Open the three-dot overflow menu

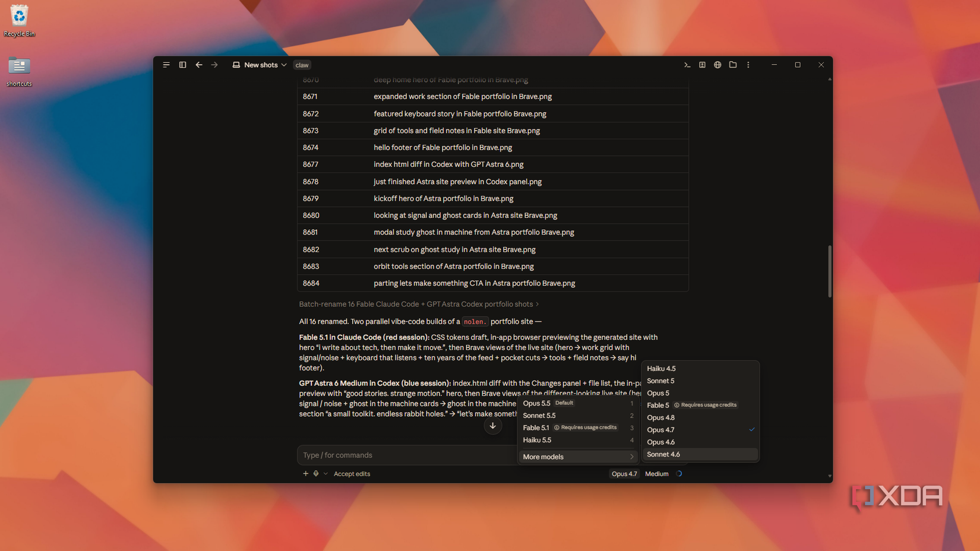[x=748, y=65]
